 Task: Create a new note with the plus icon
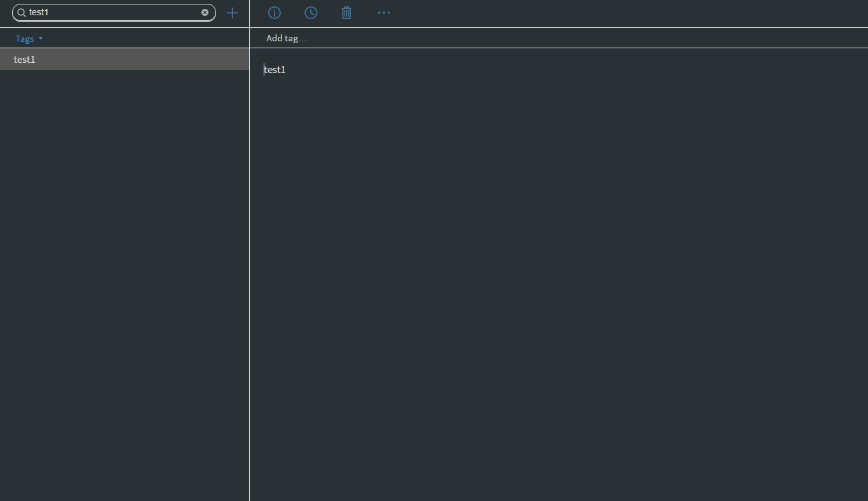[232, 13]
